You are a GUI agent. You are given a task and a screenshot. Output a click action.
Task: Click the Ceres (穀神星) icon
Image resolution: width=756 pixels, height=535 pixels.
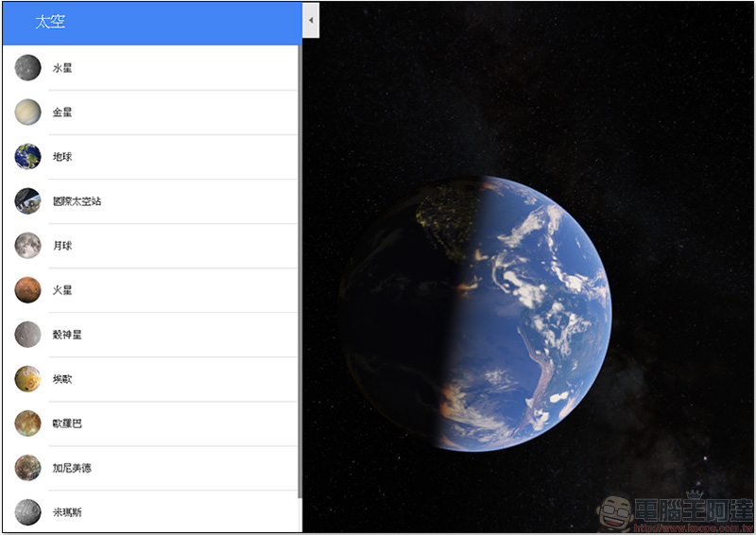27,335
